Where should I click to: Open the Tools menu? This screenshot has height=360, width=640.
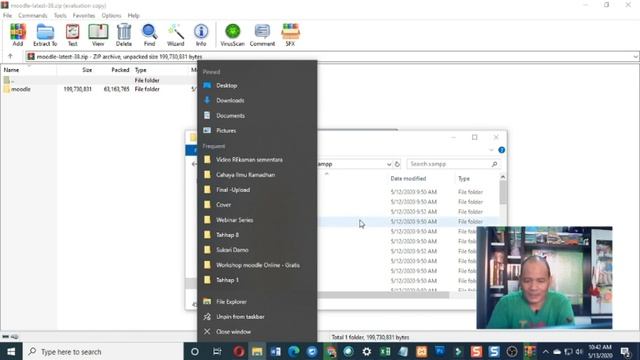[x=60, y=16]
